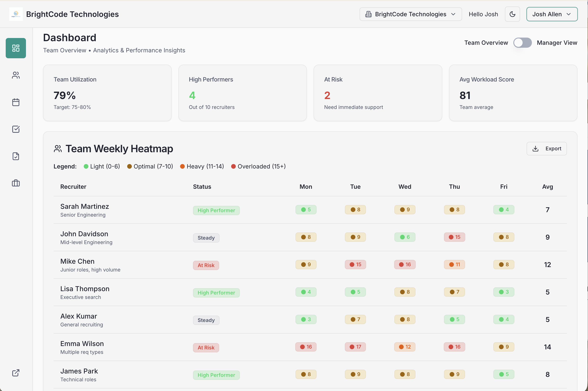Click Mike Chen's Wednesday workload cell
Image resolution: width=588 pixels, height=391 pixels.
pyautogui.click(x=405, y=264)
